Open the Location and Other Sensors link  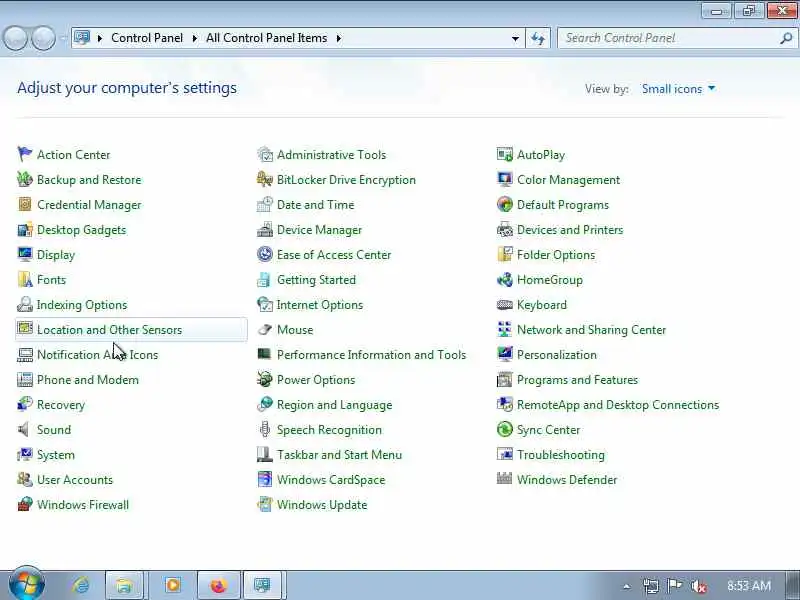click(x=109, y=330)
